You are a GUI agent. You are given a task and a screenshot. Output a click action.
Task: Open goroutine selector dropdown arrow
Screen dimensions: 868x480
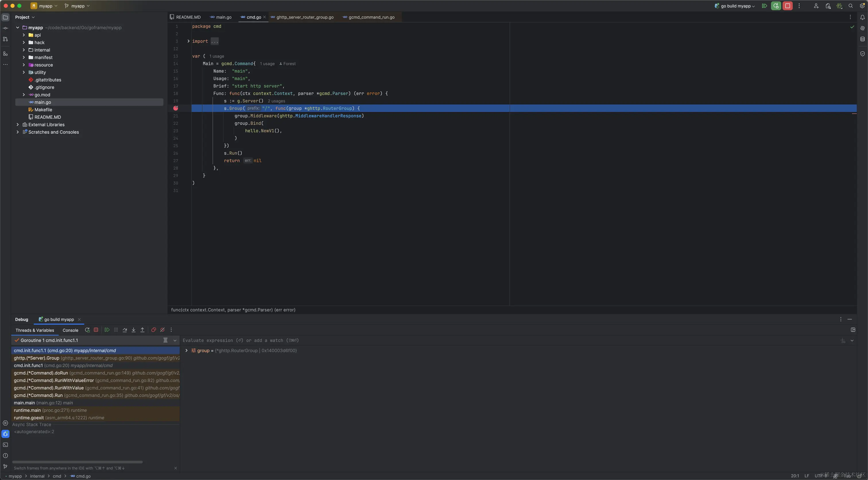point(175,341)
